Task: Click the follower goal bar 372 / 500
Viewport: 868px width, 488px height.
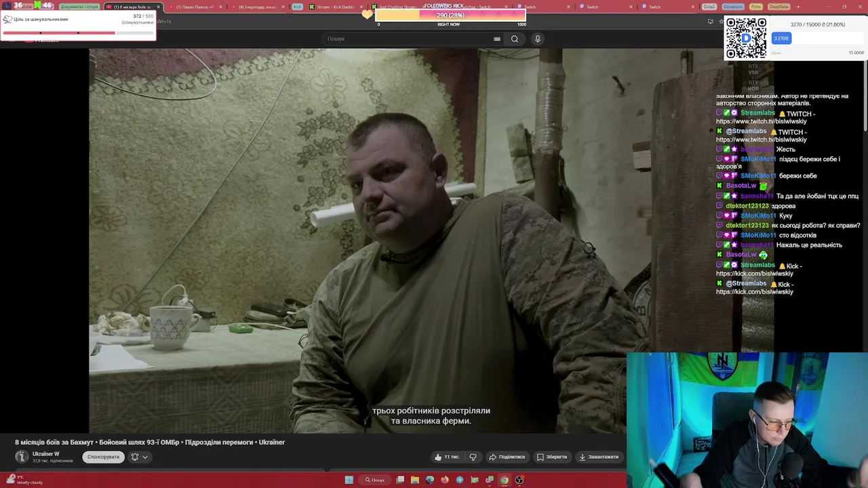Action: (78, 33)
